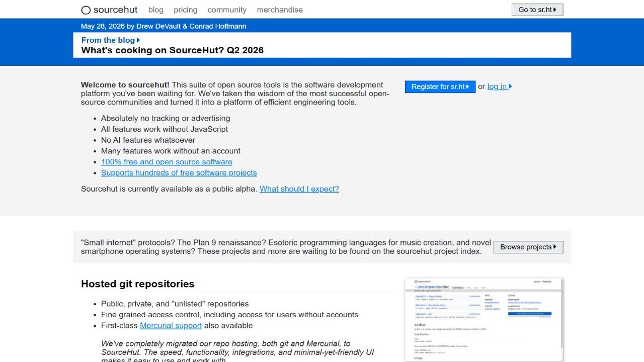The width and height of the screenshot is (644, 362).
Task: Click the sourcehut circle logo icon
Action: point(86,10)
